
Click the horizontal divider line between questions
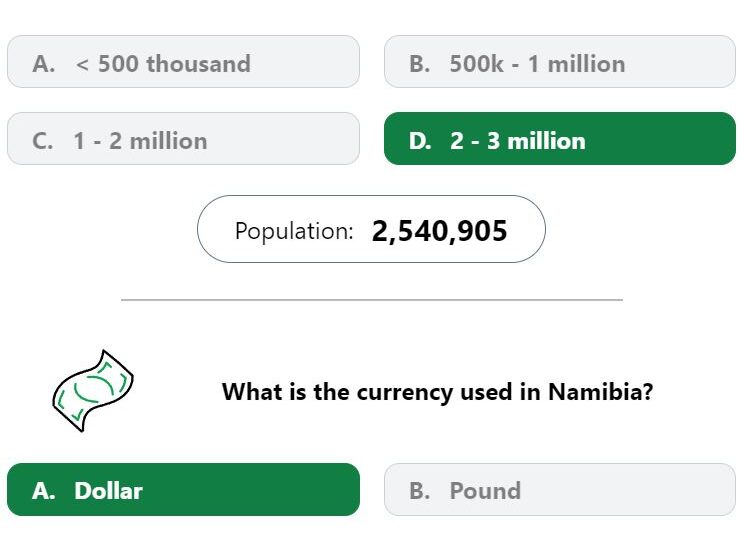click(x=372, y=300)
